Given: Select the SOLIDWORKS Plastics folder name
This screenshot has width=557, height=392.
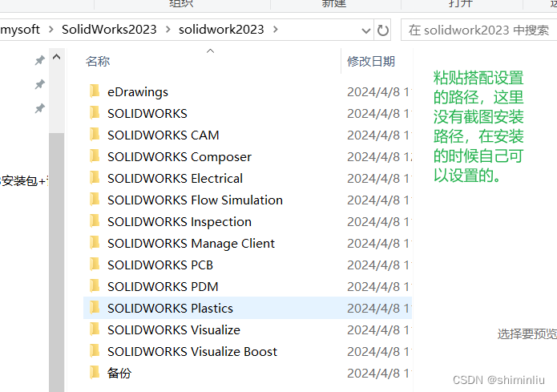Looking at the screenshot, I should (170, 308).
